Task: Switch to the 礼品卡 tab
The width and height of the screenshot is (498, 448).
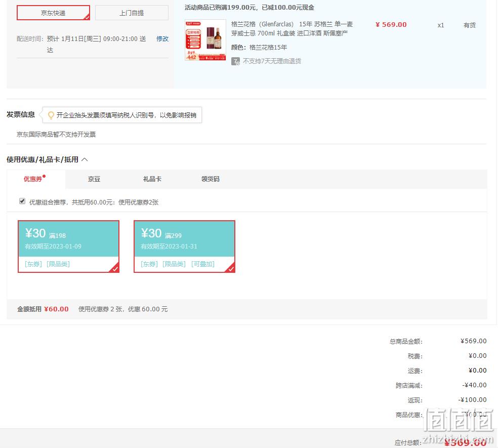Action: coord(152,179)
